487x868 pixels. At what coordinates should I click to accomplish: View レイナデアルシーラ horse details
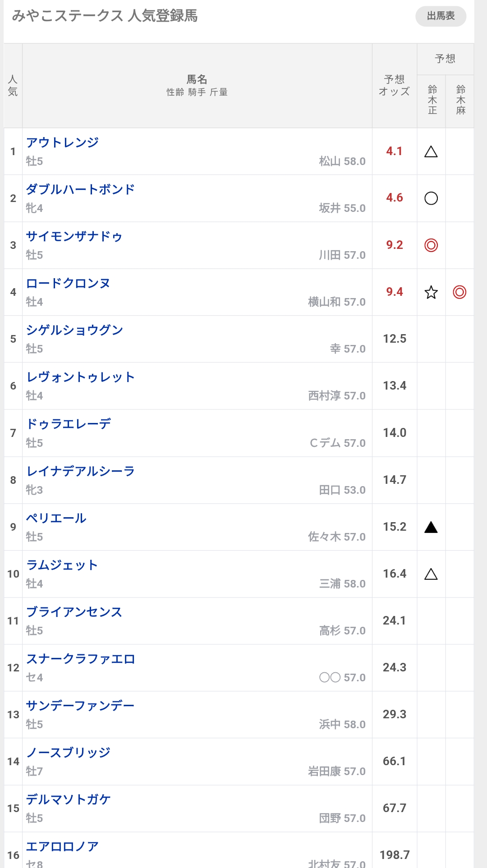pos(80,471)
